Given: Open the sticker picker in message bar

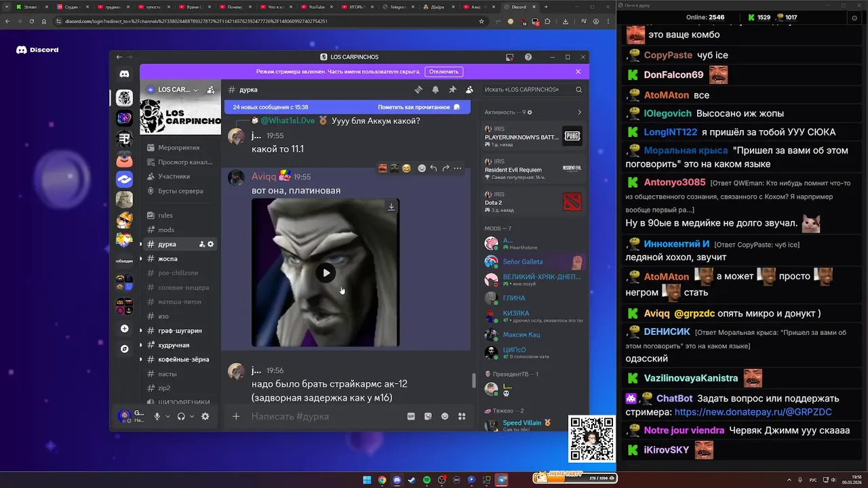Looking at the screenshot, I should coord(428,416).
